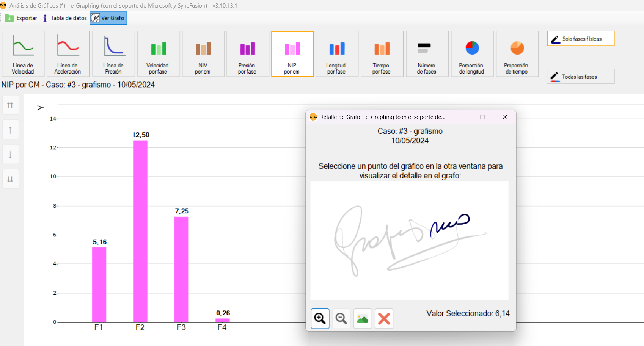Open Número de fases view

[x=427, y=54]
